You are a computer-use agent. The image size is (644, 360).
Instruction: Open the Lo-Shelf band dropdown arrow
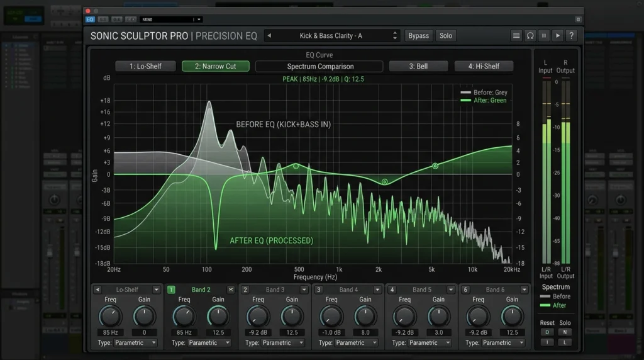click(x=157, y=290)
